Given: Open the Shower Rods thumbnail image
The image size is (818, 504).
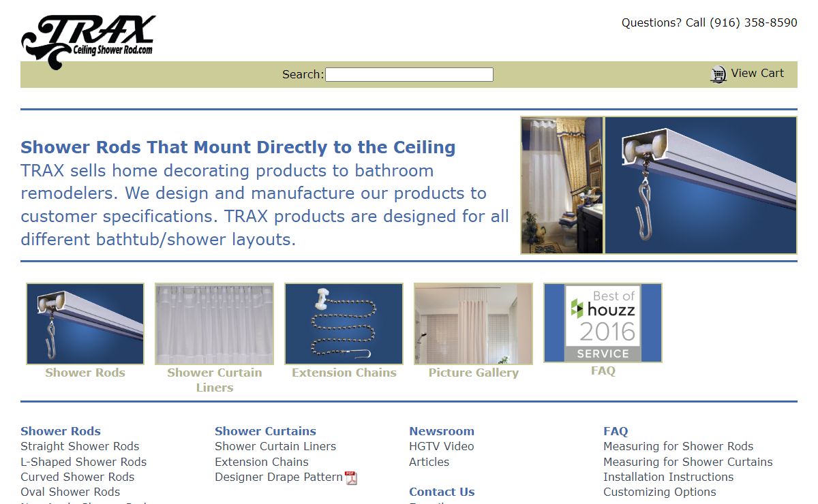Looking at the screenshot, I should coord(85,324).
